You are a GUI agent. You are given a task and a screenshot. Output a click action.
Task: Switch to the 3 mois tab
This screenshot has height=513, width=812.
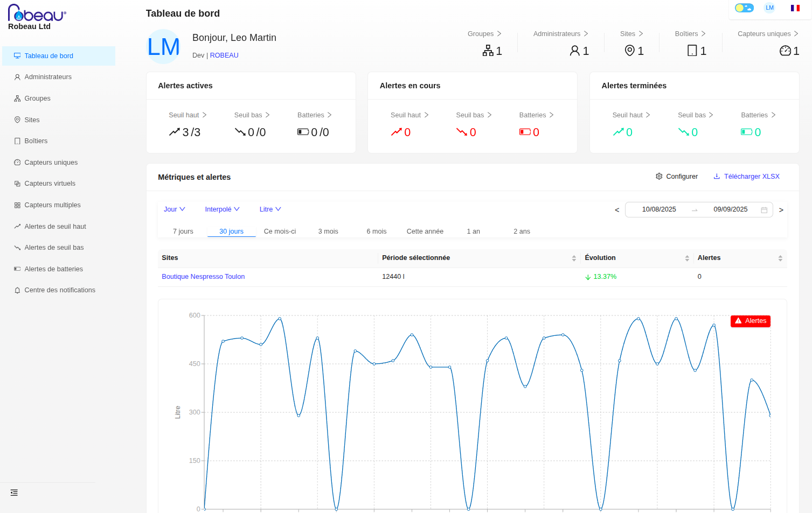point(328,231)
